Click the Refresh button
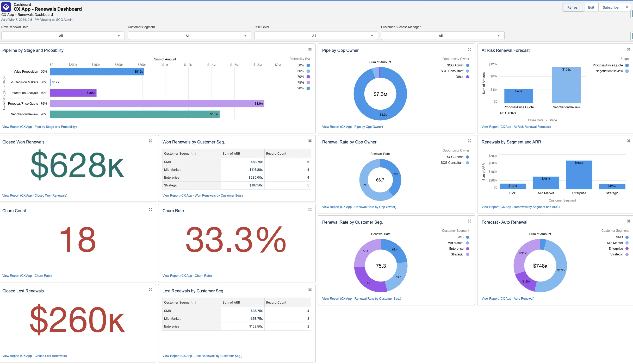The image size is (633, 364). click(573, 7)
